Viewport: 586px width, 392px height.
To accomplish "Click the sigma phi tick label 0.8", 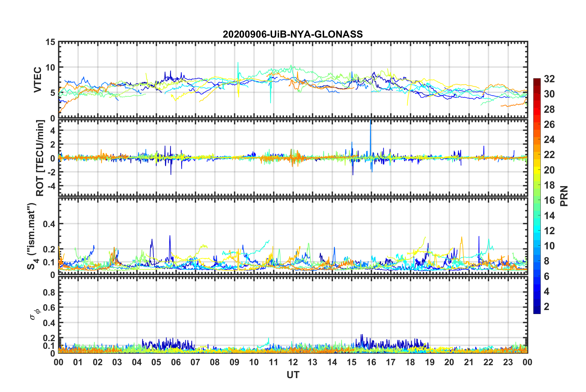I will point(49,292).
